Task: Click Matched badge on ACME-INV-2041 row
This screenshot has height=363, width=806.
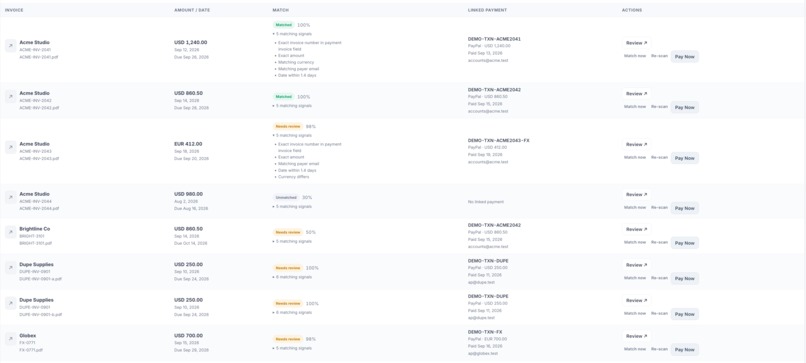Action: [x=283, y=25]
